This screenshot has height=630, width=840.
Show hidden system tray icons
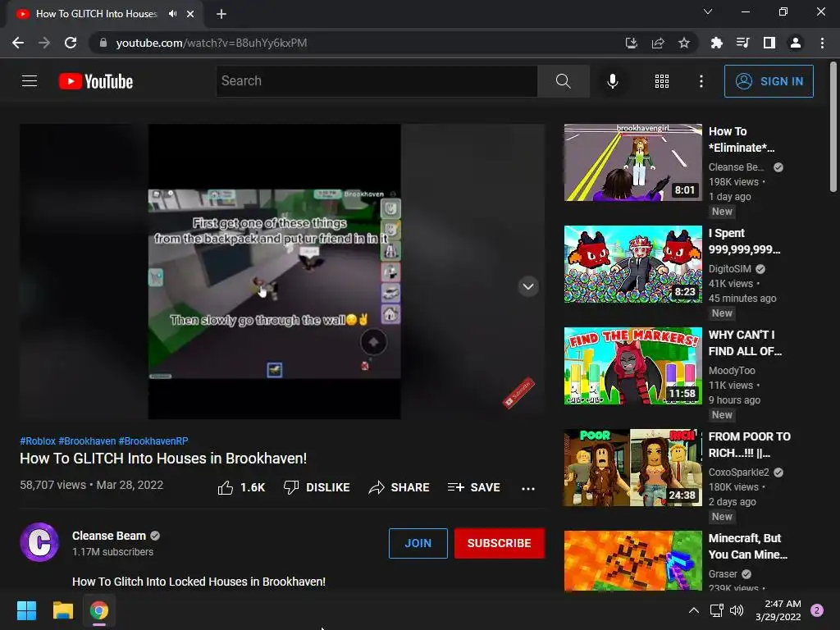(x=694, y=610)
